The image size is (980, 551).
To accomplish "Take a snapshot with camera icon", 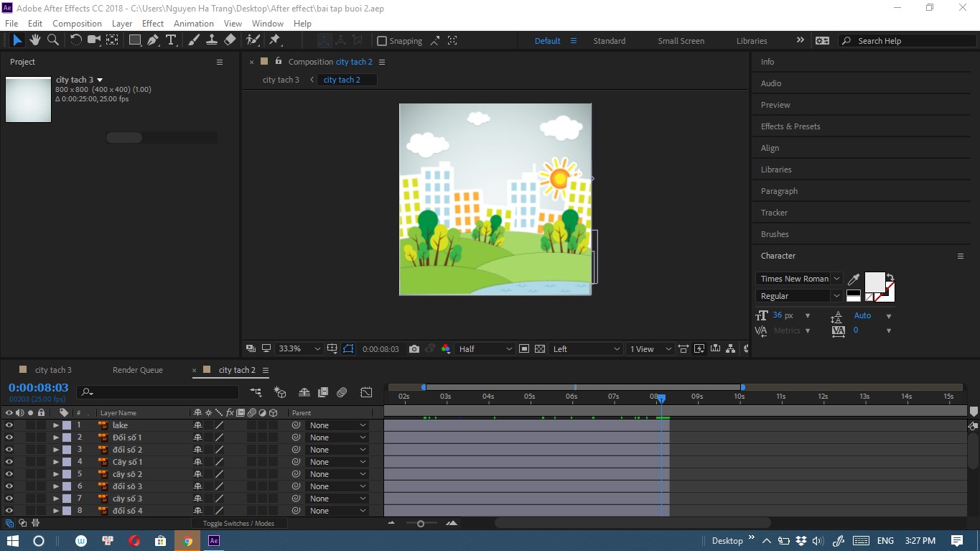I will [414, 349].
